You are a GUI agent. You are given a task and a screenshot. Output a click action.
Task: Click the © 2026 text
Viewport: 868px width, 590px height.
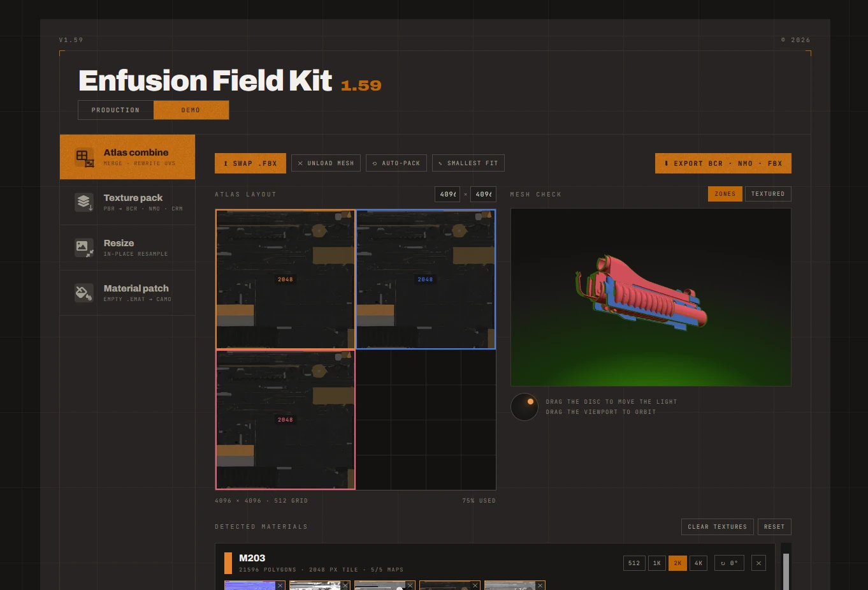[x=796, y=40]
